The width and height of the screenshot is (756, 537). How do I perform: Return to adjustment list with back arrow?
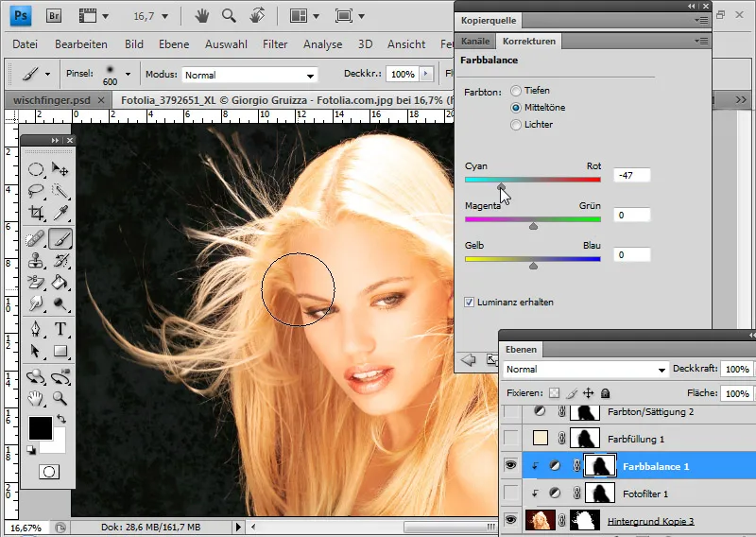tap(468, 359)
